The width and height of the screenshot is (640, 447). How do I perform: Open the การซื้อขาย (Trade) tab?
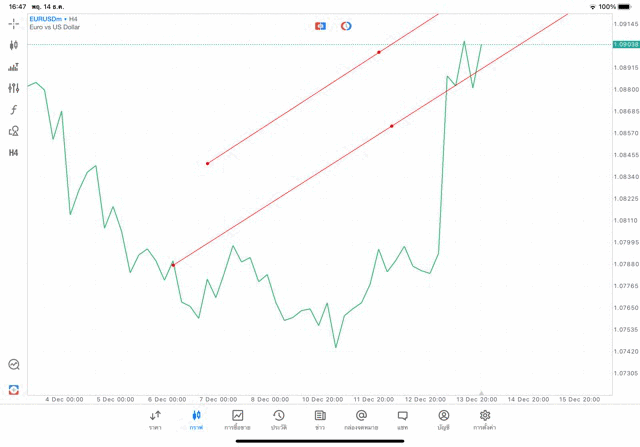pos(238,420)
